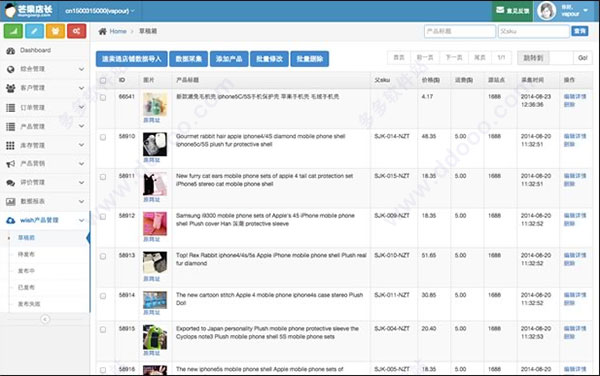The width and height of the screenshot is (600, 376).
Task: Open the Dashboard menu label
Action: click(x=35, y=50)
